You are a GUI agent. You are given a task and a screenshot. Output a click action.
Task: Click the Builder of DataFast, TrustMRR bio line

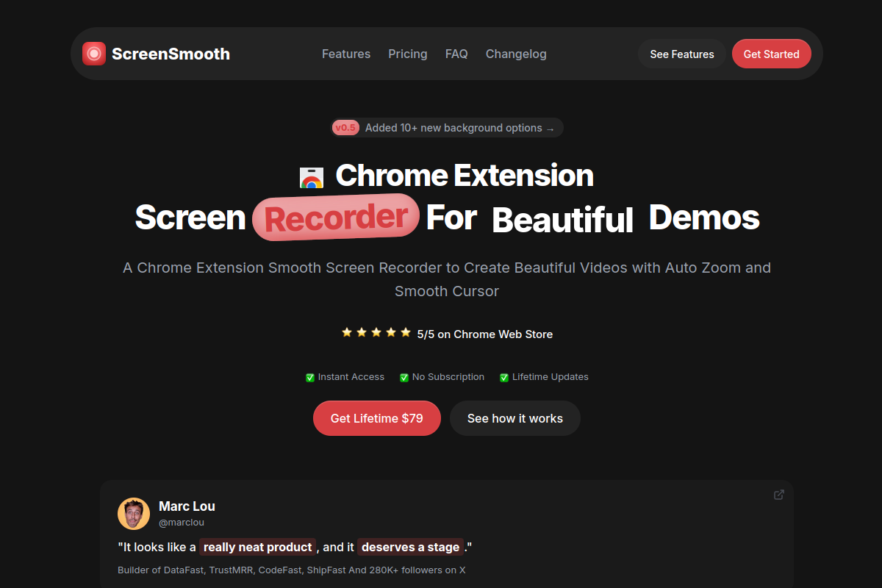coord(292,570)
